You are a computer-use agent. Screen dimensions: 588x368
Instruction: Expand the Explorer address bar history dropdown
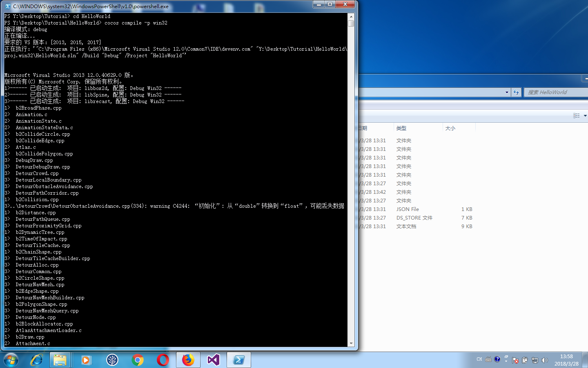pos(507,92)
